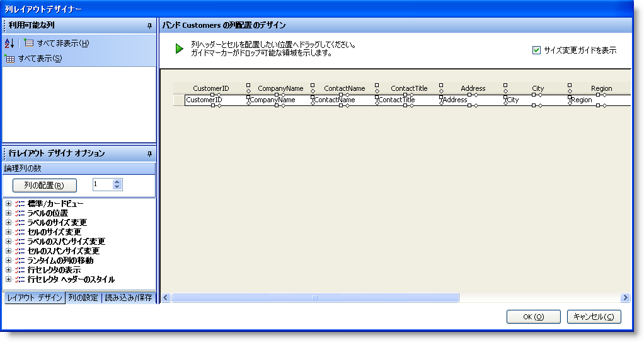This screenshot has width=644, height=342.
Task: Click the horizontal scrollbar thumb
Action: [x=315, y=298]
